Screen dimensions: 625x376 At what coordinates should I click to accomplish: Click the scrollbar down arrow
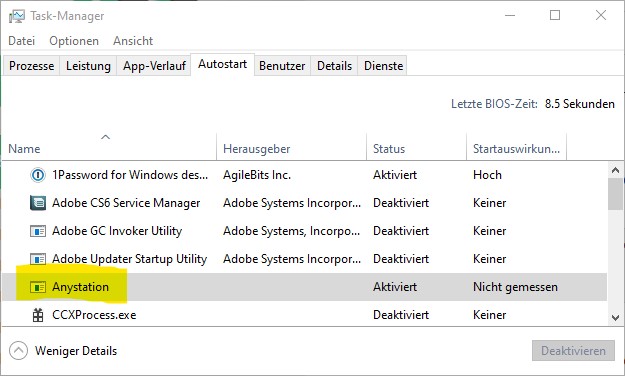click(x=615, y=318)
